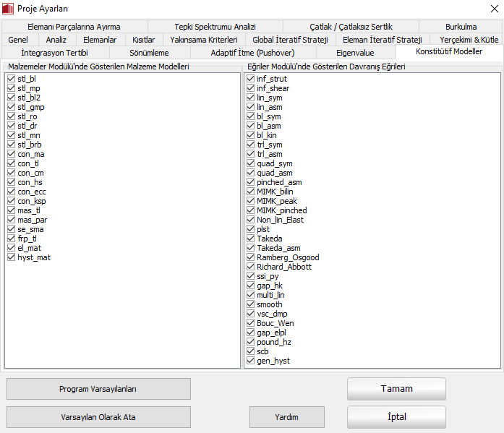This screenshot has width=504, height=433.
Task: Click the Program Varsayılanları button
Action: click(98, 389)
